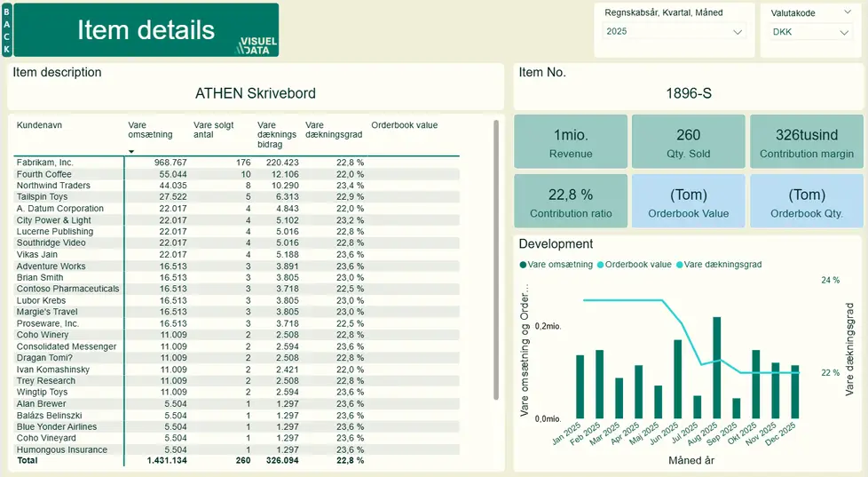Screen dimensions: 868x477
Task: Select the Orderbook Qty. (Tom) card
Action: (807, 201)
